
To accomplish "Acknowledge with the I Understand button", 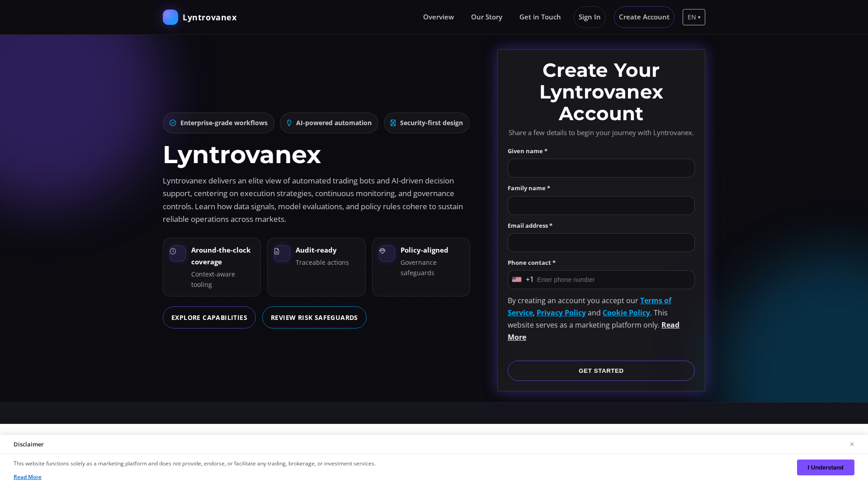I will coord(826,467).
